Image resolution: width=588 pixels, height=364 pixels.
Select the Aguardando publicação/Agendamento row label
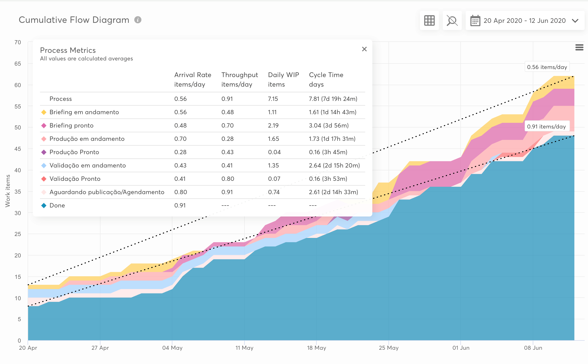[x=107, y=192]
